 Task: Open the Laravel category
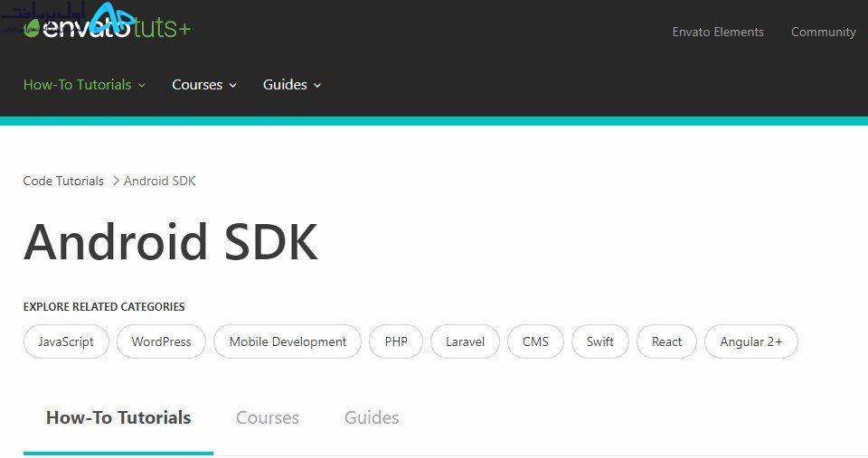point(465,341)
